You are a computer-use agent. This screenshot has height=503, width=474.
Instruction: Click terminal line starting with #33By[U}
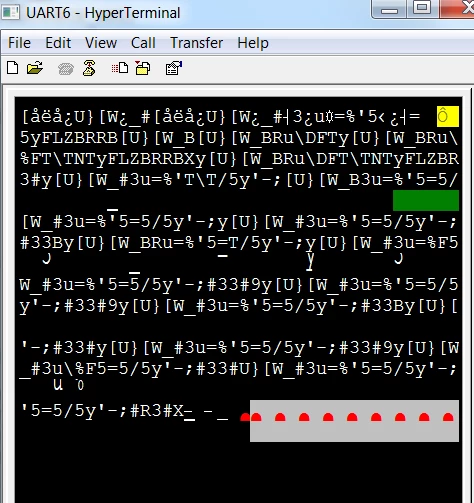239,243
